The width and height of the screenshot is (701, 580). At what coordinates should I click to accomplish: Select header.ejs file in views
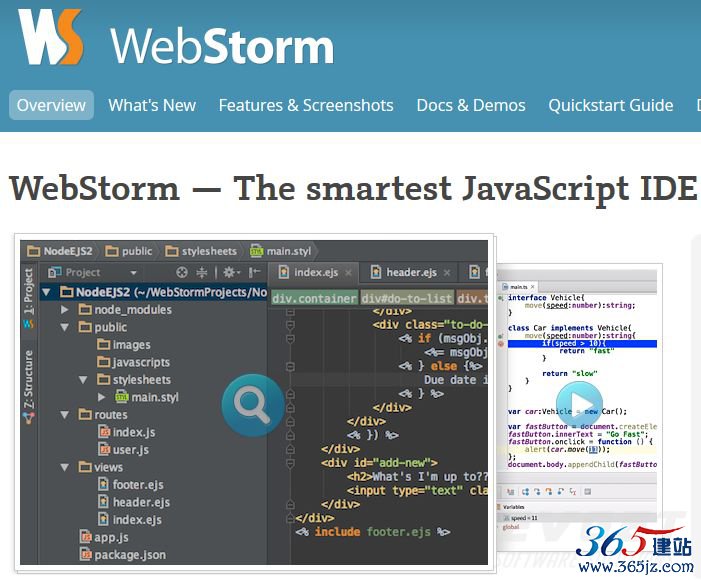pos(134,502)
